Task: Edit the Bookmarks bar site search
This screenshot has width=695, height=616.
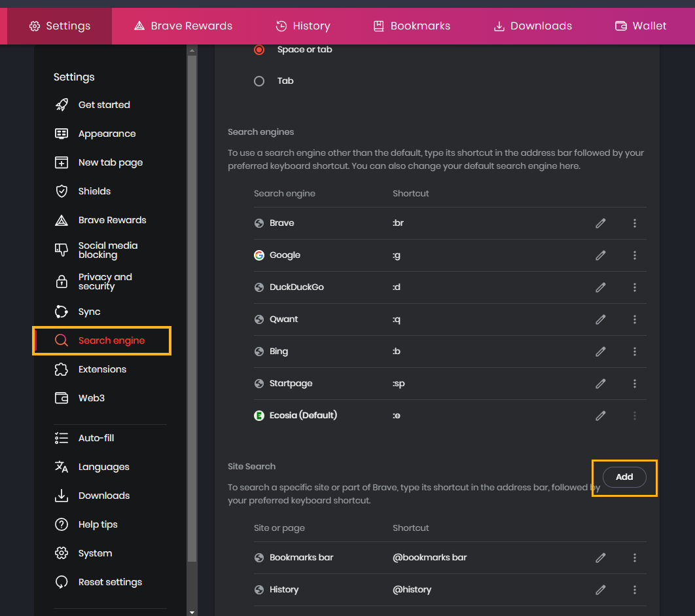Action: pyautogui.click(x=600, y=558)
